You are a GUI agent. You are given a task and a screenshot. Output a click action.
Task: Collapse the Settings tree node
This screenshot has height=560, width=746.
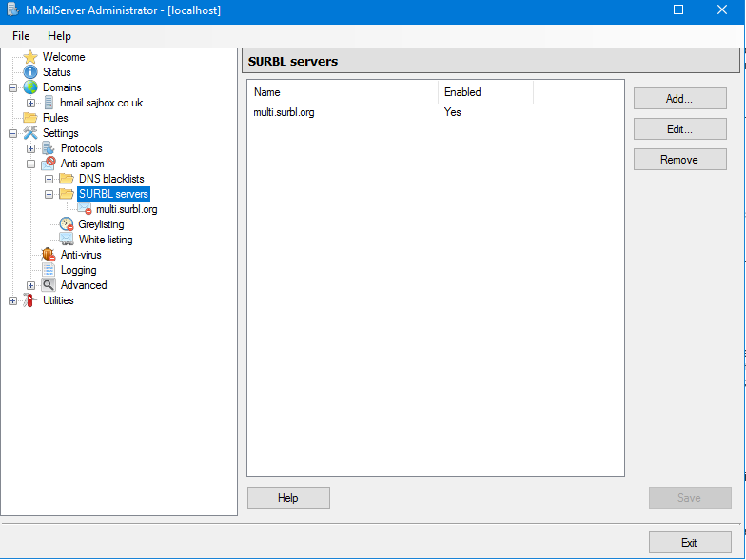point(13,133)
